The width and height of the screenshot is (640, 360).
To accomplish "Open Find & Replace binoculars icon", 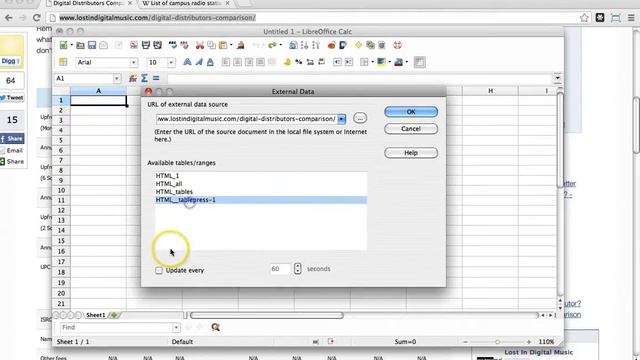I will (x=216, y=327).
